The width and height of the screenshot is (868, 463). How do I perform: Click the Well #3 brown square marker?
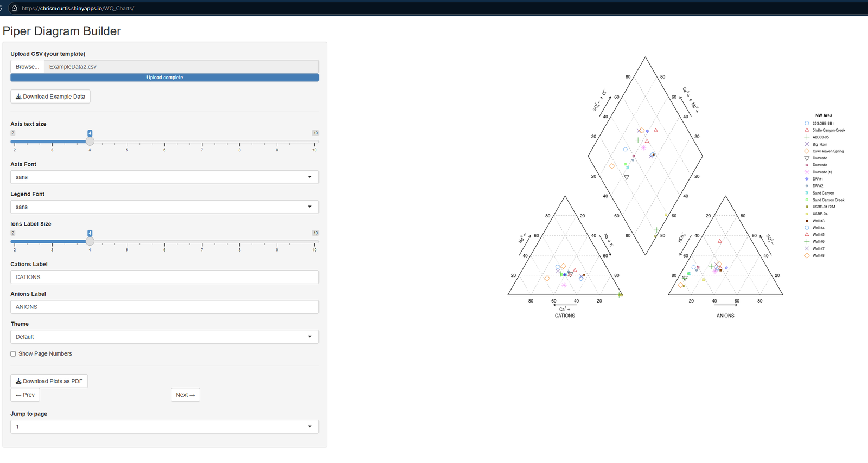[x=807, y=221]
